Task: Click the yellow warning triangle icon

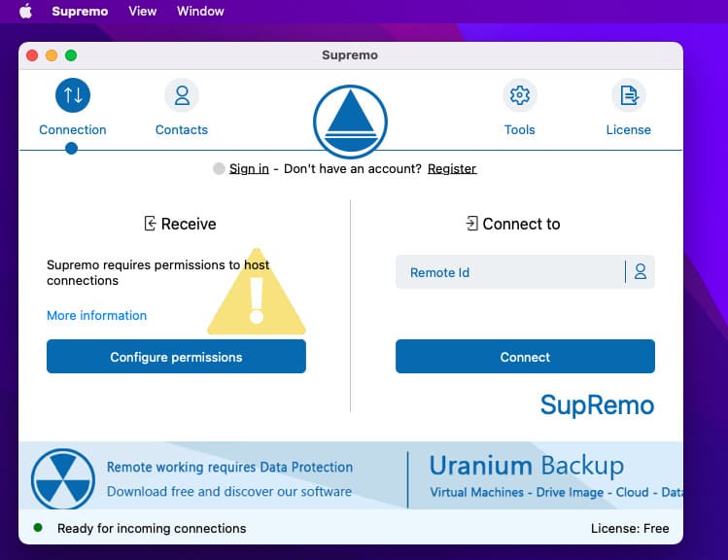Action: click(x=257, y=292)
